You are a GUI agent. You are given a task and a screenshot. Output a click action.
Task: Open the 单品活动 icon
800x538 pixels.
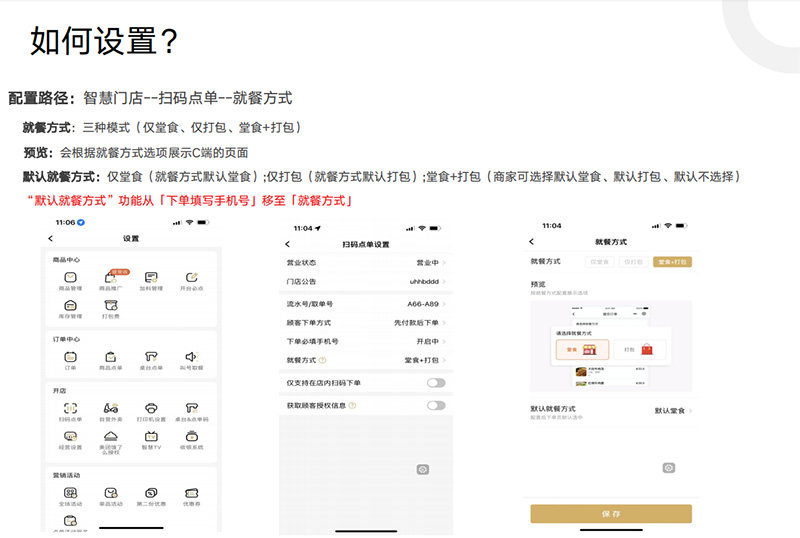111,497
